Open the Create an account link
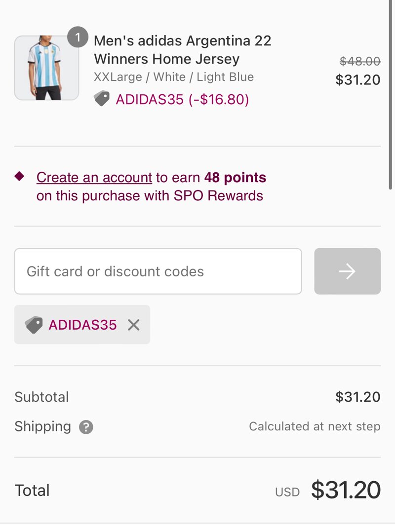Viewport: 395px width, 532px height. click(94, 178)
